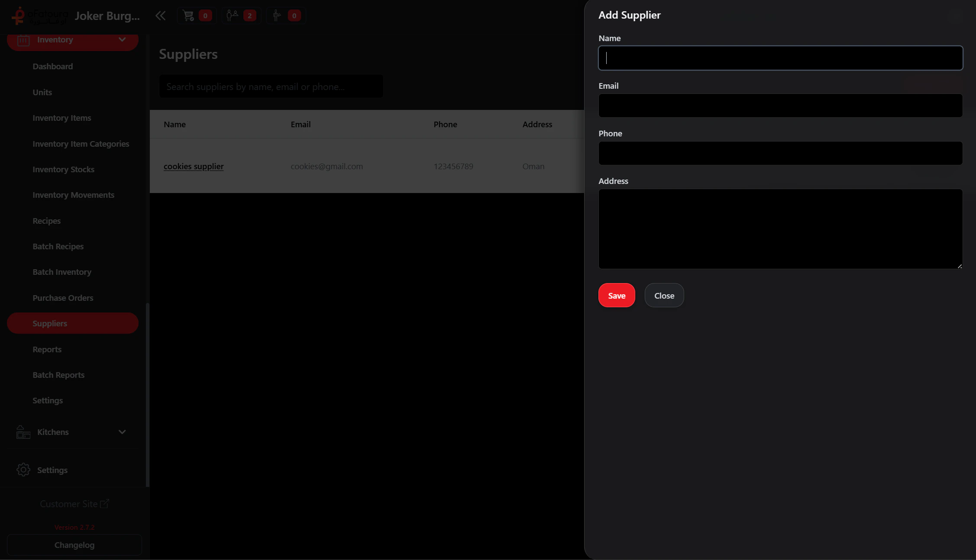976x560 pixels.
Task: Click the server with tray icon
Action: tap(277, 16)
